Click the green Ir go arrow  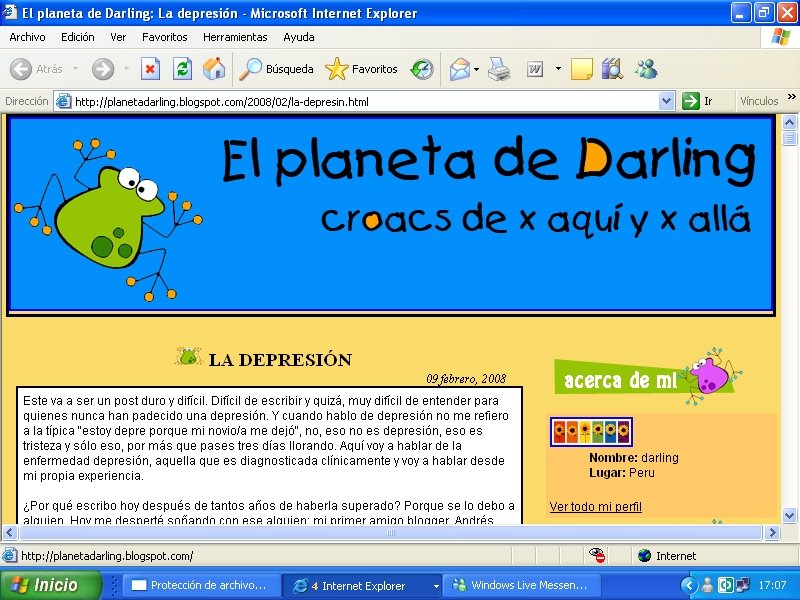pos(691,101)
